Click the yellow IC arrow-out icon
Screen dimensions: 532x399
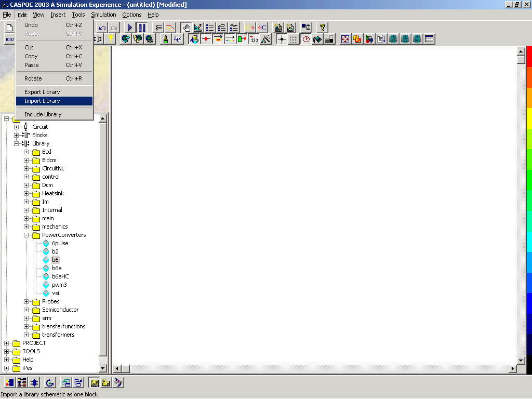click(250, 28)
